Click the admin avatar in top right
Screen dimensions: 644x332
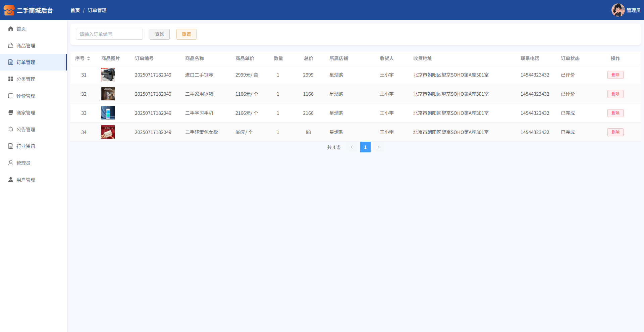pyautogui.click(x=618, y=10)
